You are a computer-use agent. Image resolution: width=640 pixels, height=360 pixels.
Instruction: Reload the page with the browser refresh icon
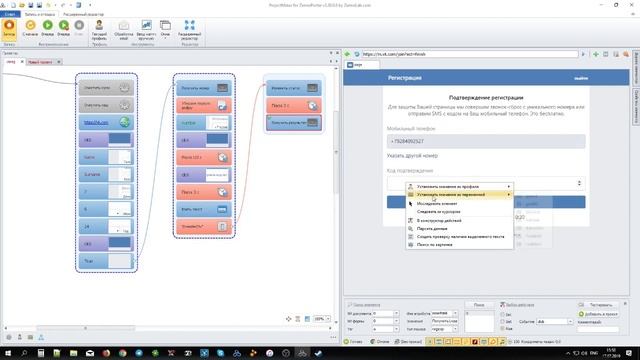(357, 54)
